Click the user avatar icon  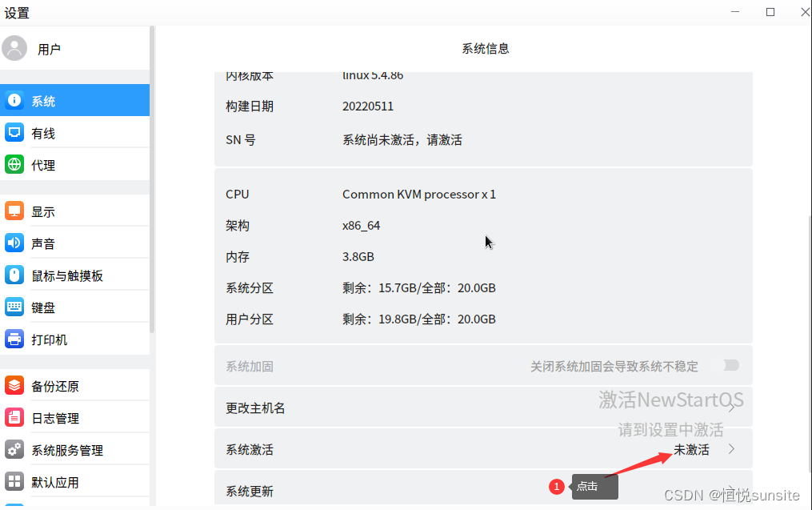click(x=14, y=48)
